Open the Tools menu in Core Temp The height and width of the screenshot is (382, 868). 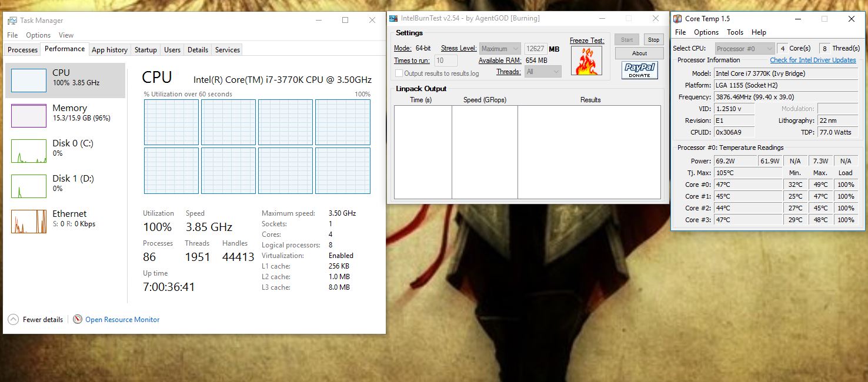pyautogui.click(x=735, y=32)
